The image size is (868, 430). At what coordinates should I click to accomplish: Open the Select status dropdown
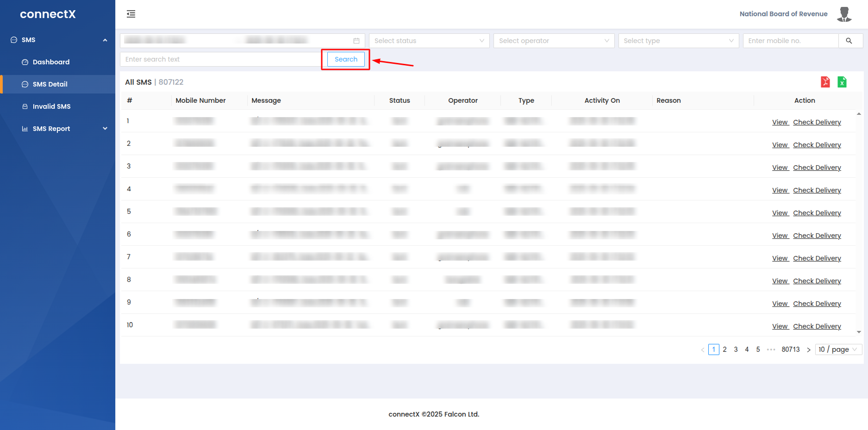(x=429, y=41)
